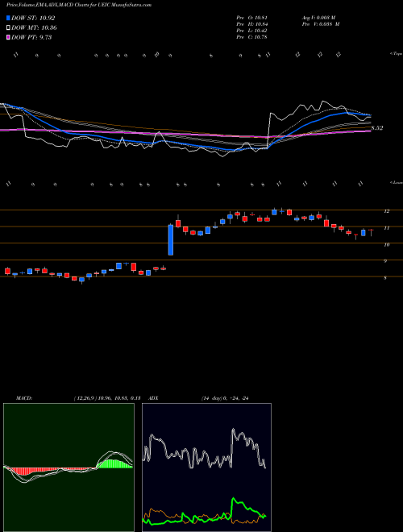Image resolution: width=403 pixels, height=532 pixels.
Task: Click the price axis label 10
Action: coord(386,244)
